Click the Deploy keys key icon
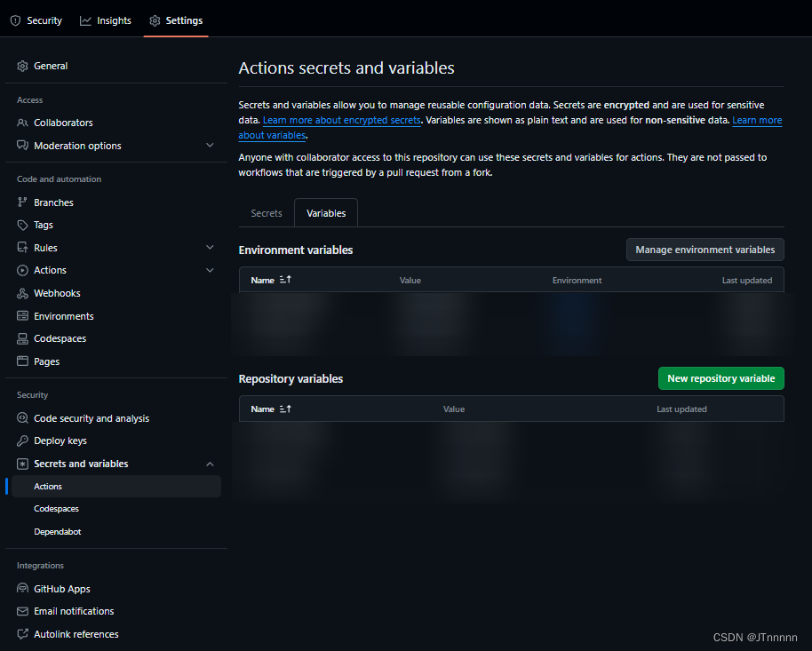This screenshot has width=812, height=651. (22, 441)
